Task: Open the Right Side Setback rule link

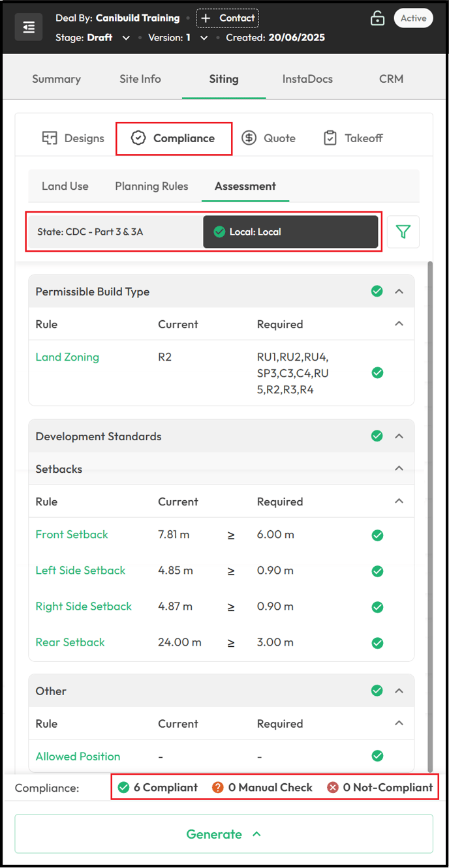Action: pos(84,606)
